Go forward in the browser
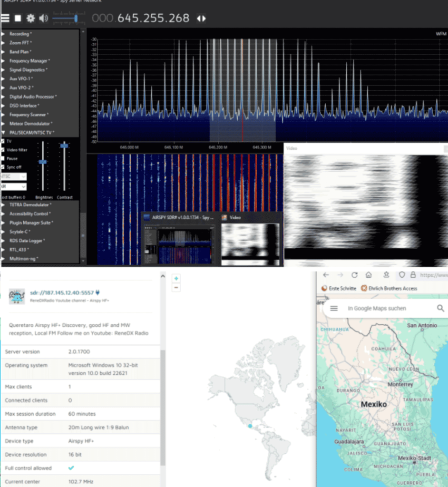 340,275
